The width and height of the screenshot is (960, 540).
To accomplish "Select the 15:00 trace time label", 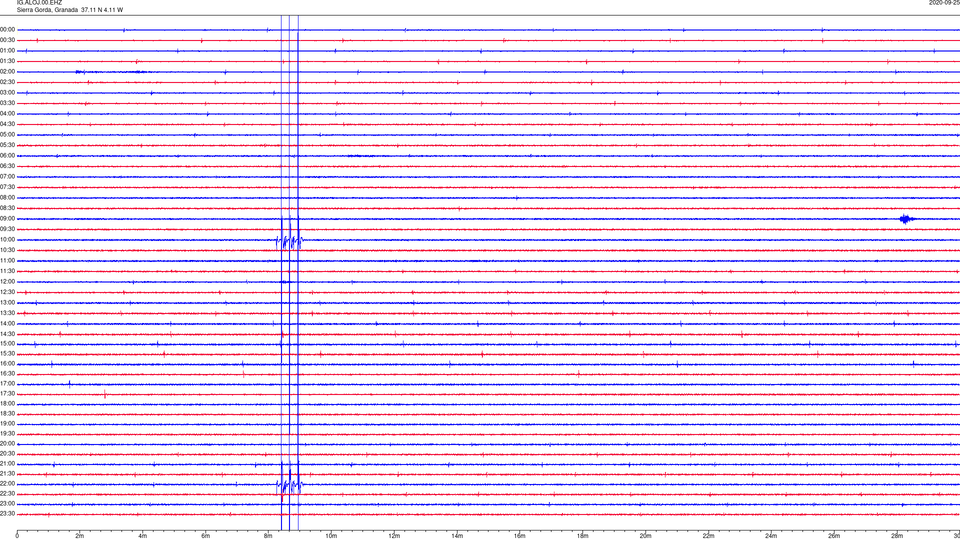I will point(8,344).
